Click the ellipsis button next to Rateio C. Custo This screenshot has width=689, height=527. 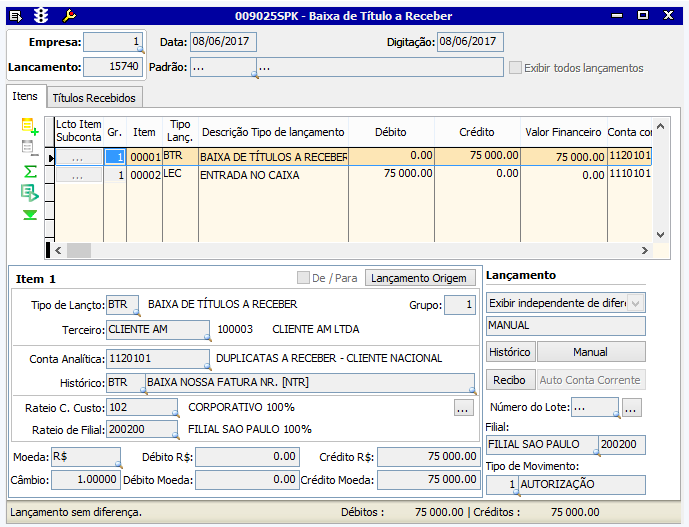pyautogui.click(x=462, y=408)
